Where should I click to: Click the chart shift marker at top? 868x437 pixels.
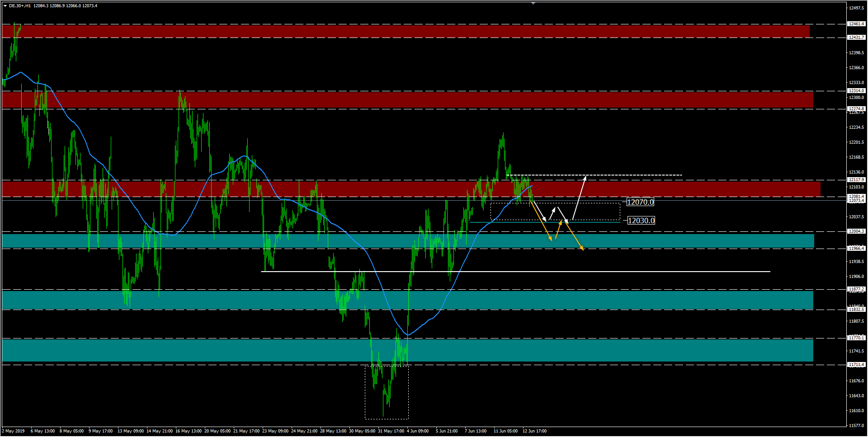tap(533, 3)
